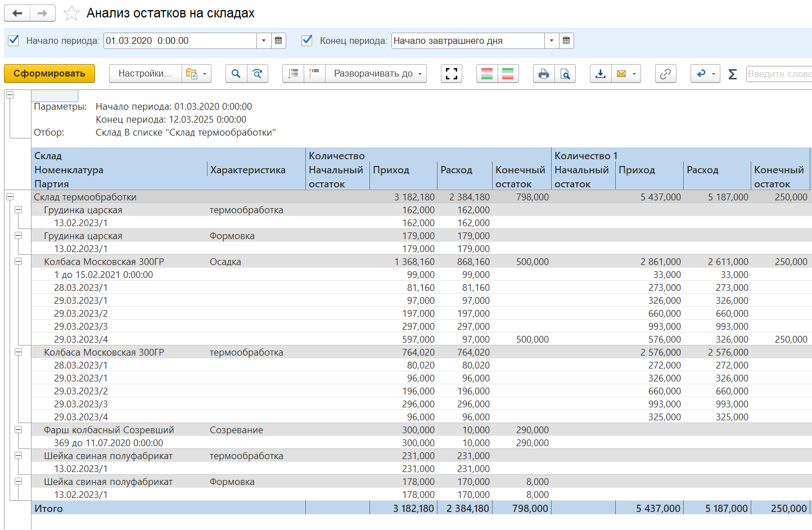Click the search field Введите слово
Viewport: 812px width, 530px height.
click(778, 74)
